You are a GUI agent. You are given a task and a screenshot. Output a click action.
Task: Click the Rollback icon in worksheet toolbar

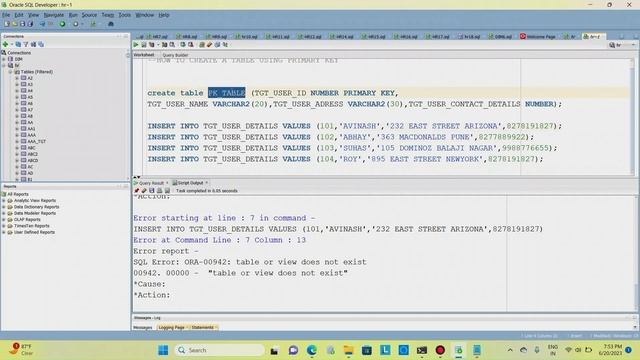click(191, 45)
